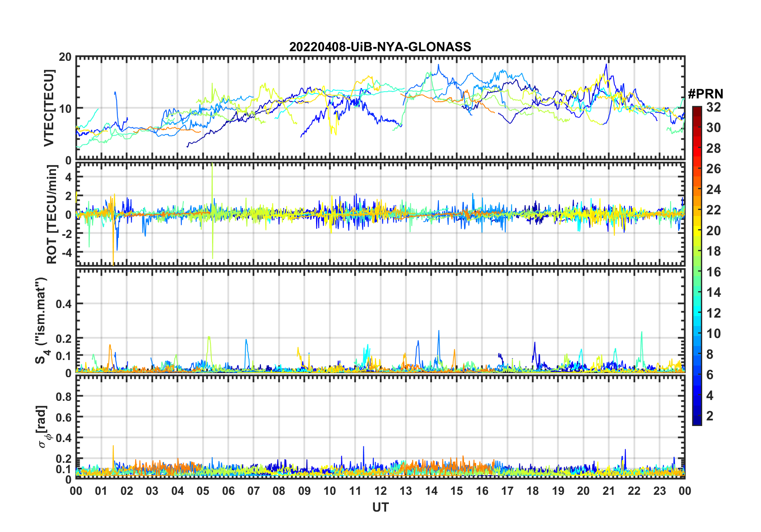This screenshot has width=761, height=532.
Task: Click the #PRN colorbar title
Action: [x=705, y=94]
